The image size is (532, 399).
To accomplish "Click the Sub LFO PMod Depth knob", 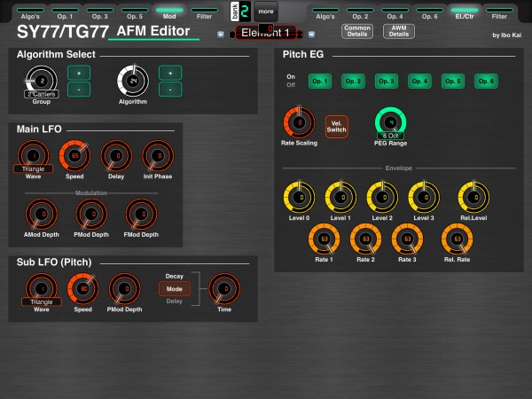I will tap(124, 289).
